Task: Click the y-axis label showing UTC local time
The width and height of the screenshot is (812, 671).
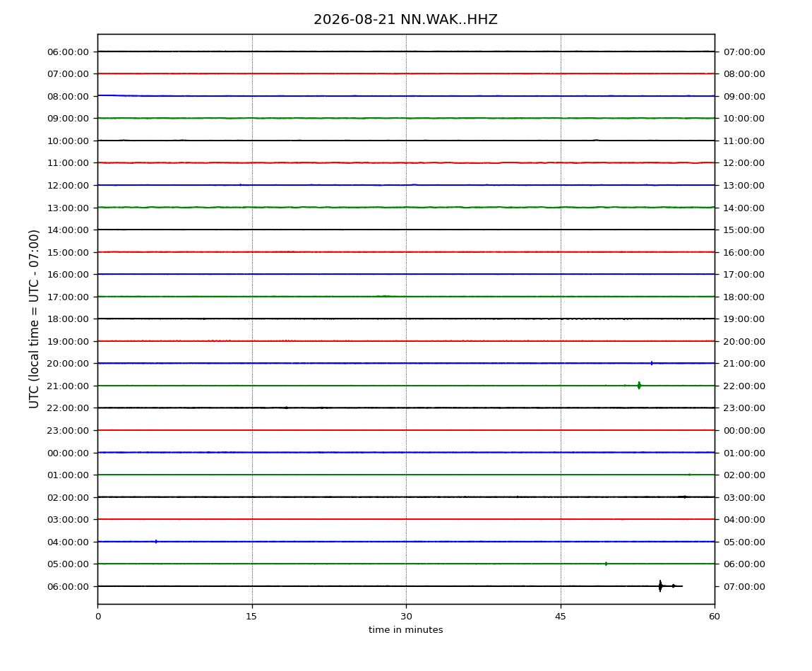Action: [34, 319]
